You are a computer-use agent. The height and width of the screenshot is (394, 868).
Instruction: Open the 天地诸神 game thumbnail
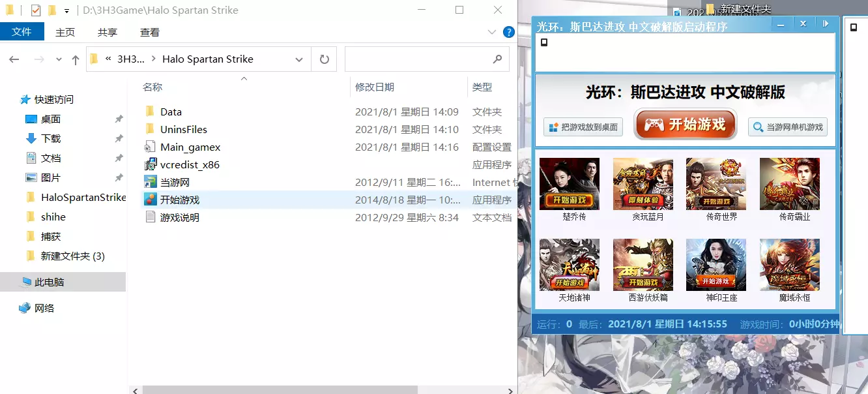(x=569, y=265)
